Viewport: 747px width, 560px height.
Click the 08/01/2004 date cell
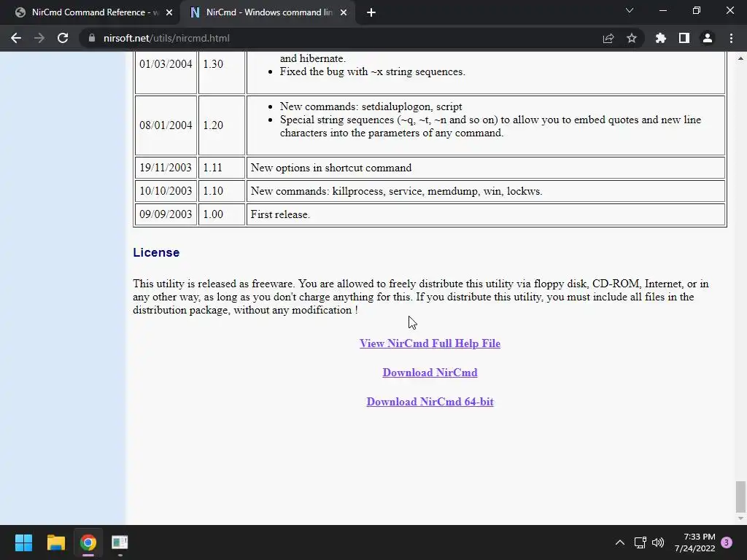[166, 125]
